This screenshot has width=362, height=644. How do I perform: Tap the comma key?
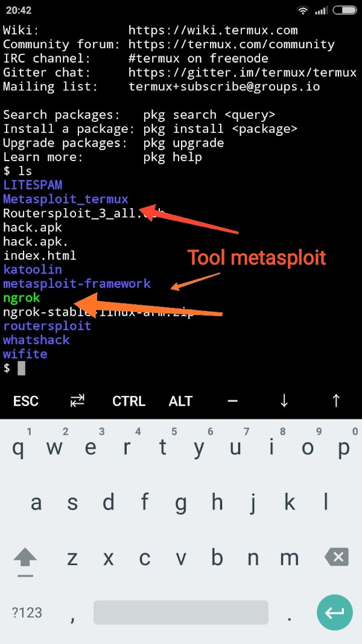[x=72, y=616]
